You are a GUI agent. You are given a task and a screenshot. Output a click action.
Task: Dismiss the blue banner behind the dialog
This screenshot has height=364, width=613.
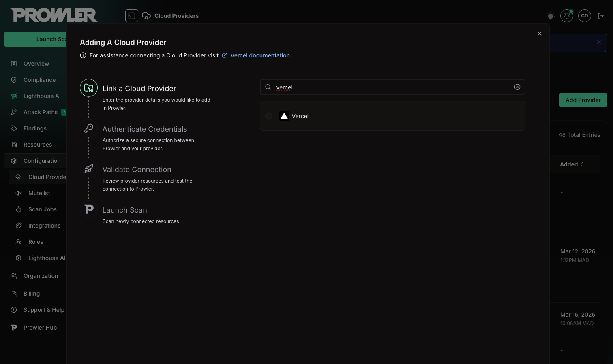(599, 42)
